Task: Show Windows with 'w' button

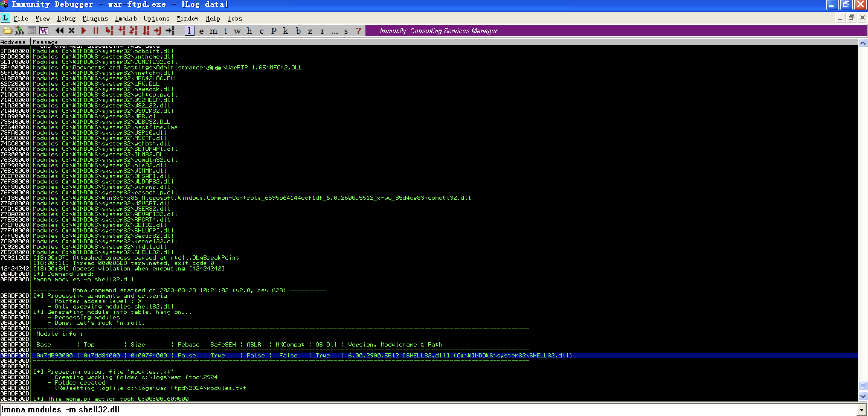Action: pyautogui.click(x=238, y=31)
